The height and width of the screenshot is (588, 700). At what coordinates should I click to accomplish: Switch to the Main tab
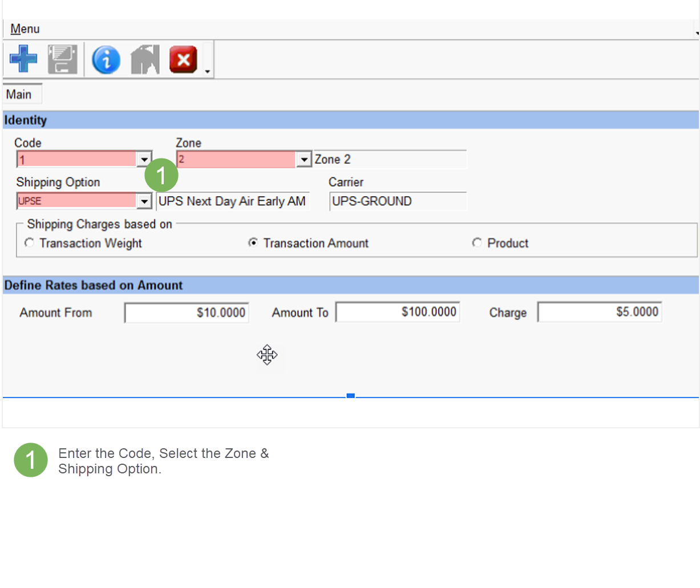pyautogui.click(x=19, y=95)
